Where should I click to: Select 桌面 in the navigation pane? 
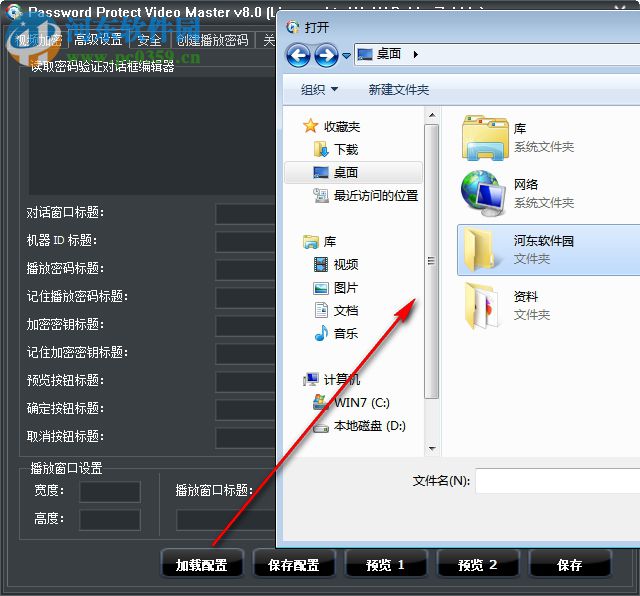pyautogui.click(x=353, y=172)
